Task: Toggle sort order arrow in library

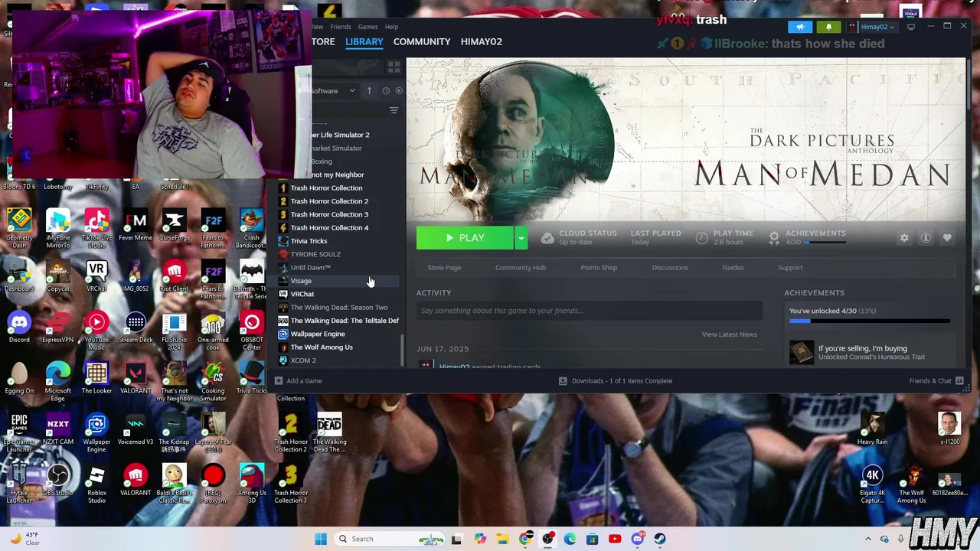Action: [x=369, y=91]
